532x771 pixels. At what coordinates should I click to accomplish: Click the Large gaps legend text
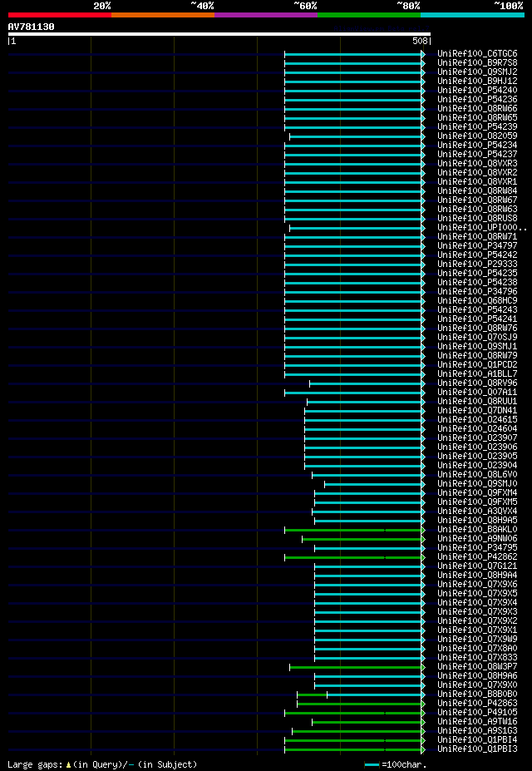point(102,764)
